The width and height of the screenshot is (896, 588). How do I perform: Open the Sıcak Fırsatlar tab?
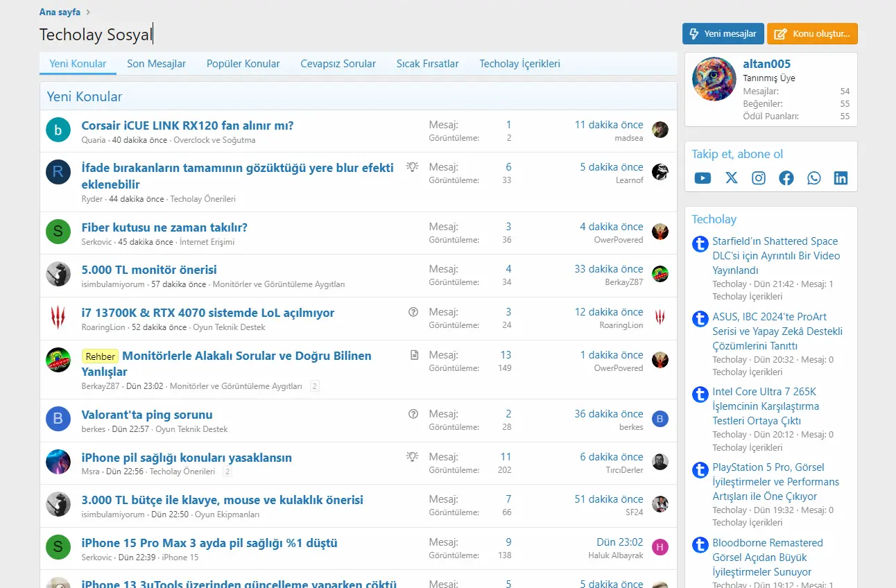coord(428,64)
